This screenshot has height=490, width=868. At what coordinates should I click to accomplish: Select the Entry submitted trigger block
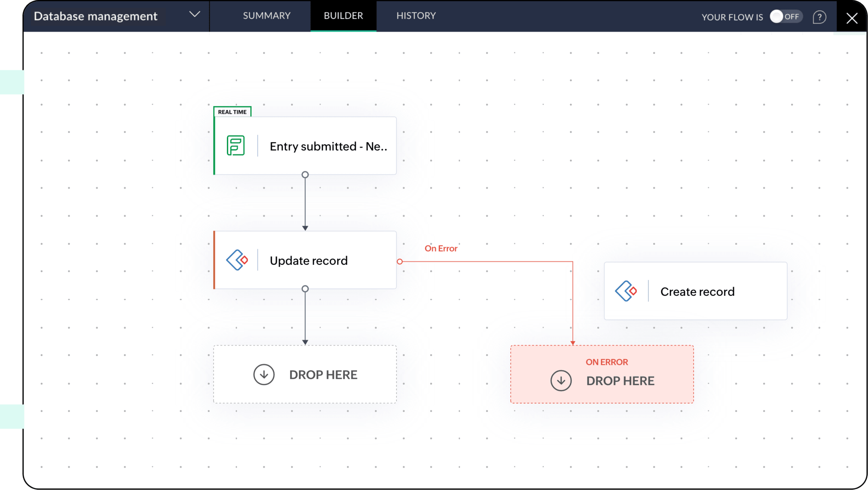(328, 146)
